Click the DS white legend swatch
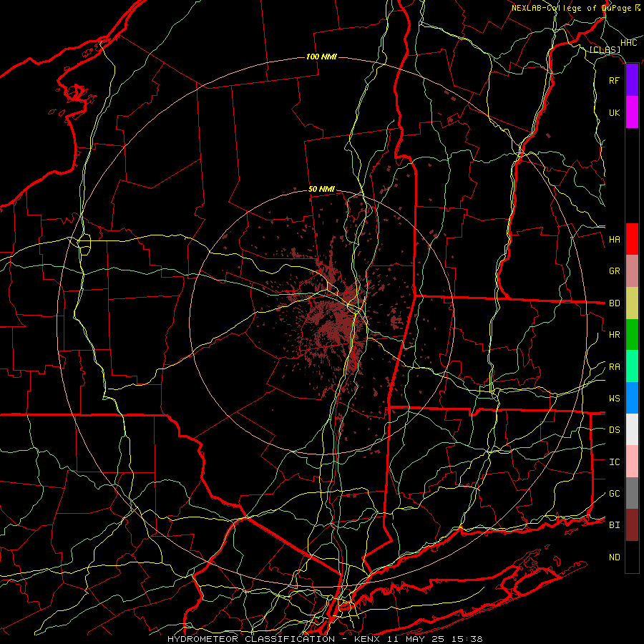This screenshot has width=644, height=644. (632, 429)
